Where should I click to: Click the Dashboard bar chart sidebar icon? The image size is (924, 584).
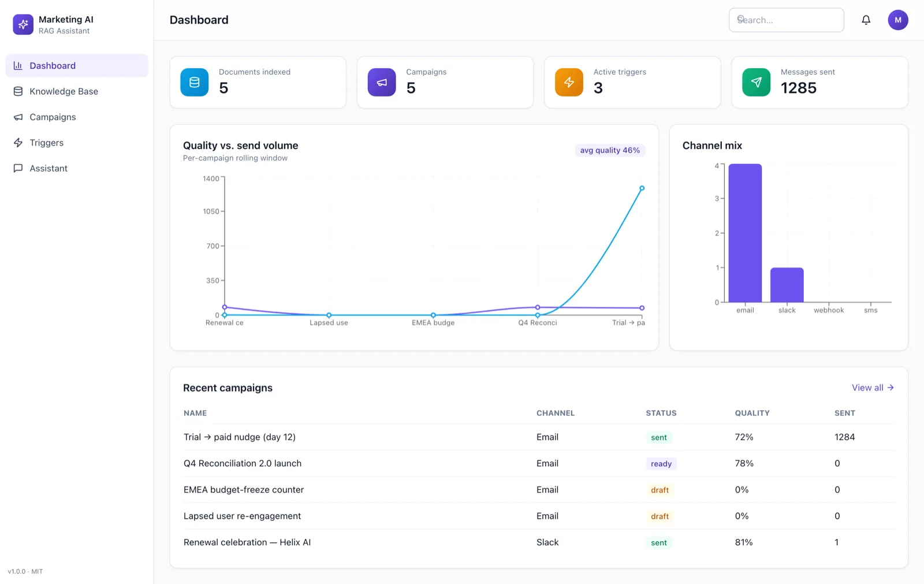pyautogui.click(x=18, y=66)
